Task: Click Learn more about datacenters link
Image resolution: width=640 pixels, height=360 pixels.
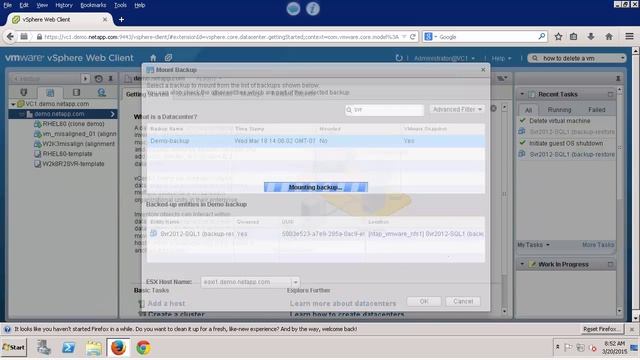Action: coord(343,304)
